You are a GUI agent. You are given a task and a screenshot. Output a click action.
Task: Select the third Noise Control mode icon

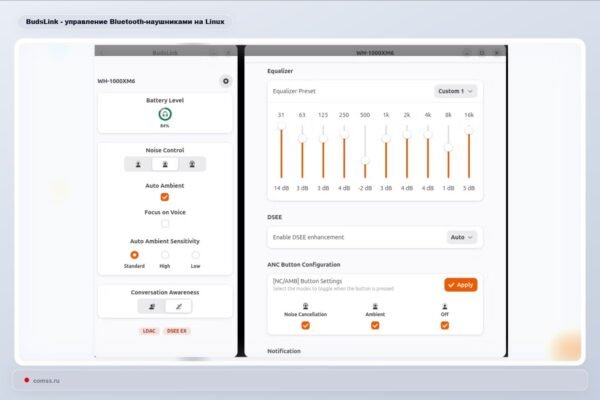[x=192, y=164]
